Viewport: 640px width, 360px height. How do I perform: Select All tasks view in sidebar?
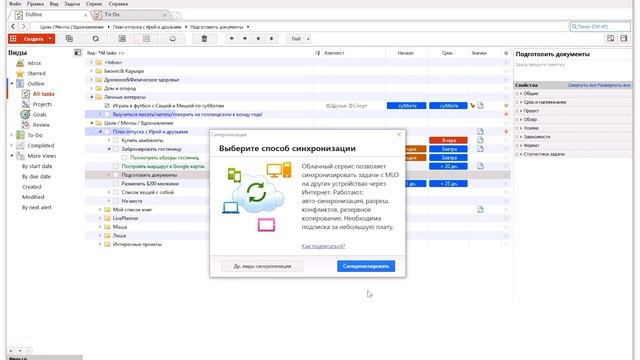point(43,94)
